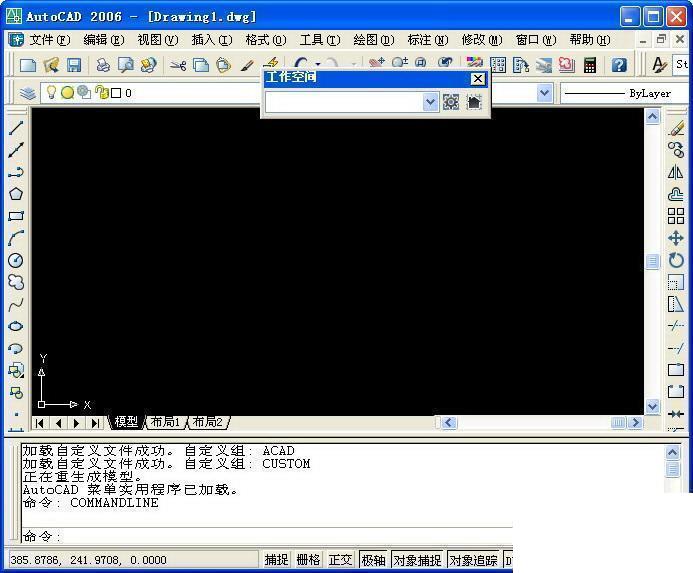Image resolution: width=693 pixels, height=573 pixels.
Task: Select the 模型 model tab
Action: tap(126, 422)
